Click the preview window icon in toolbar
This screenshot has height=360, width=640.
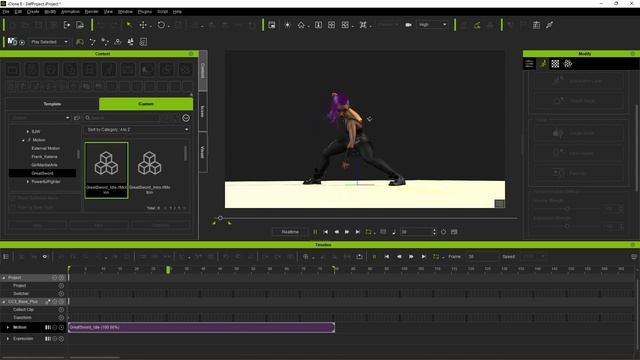tap(272, 25)
